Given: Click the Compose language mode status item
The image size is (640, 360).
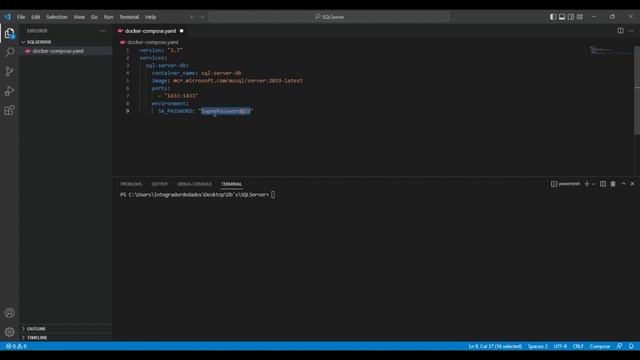Looking at the screenshot, I should 600,346.
